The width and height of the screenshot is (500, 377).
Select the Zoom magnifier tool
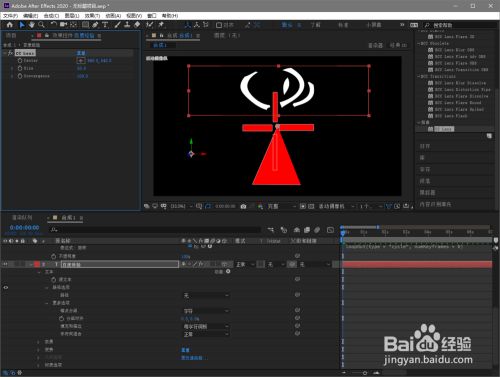click(41, 25)
